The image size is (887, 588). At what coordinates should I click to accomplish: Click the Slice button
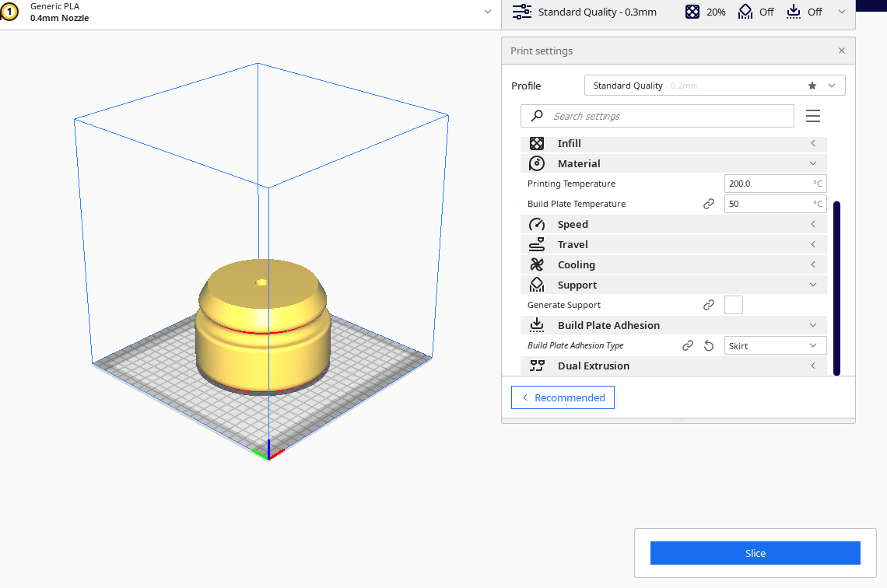756,553
